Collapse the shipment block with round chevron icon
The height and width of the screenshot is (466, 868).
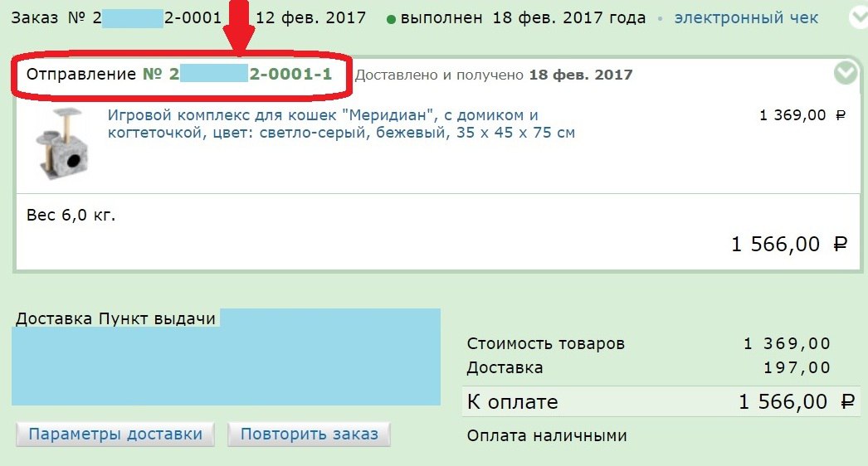click(x=846, y=73)
